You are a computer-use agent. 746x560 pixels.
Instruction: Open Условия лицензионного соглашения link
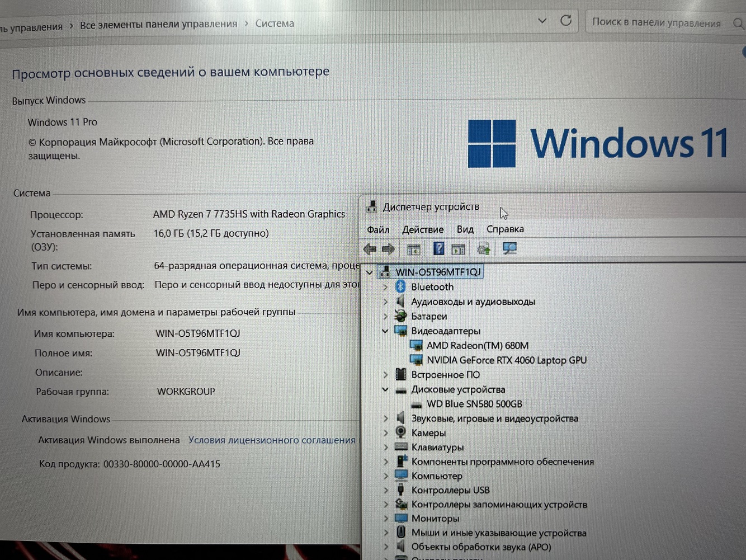point(272,440)
